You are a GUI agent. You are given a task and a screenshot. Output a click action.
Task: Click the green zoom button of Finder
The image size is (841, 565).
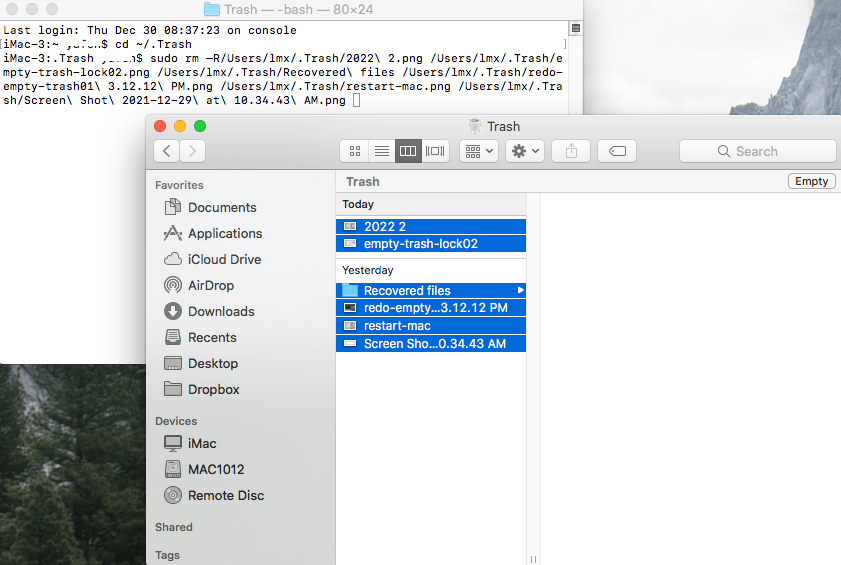200,126
